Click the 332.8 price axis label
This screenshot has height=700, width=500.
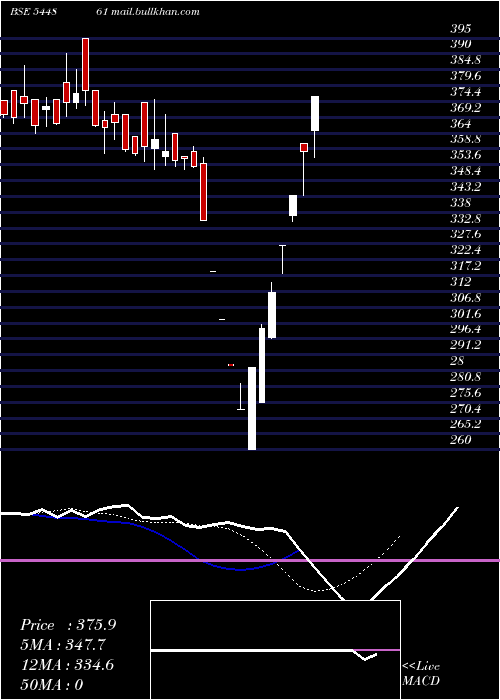[466, 219]
